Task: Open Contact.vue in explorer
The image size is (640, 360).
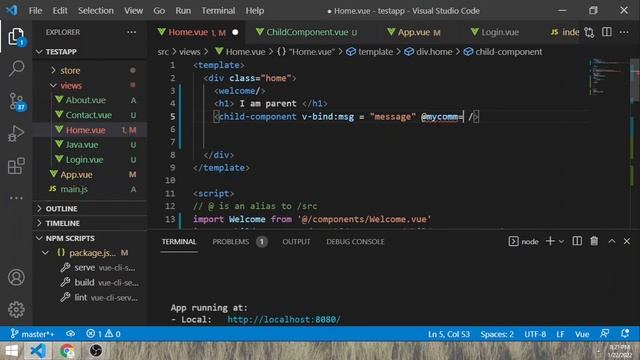Action: click(89, 115)
